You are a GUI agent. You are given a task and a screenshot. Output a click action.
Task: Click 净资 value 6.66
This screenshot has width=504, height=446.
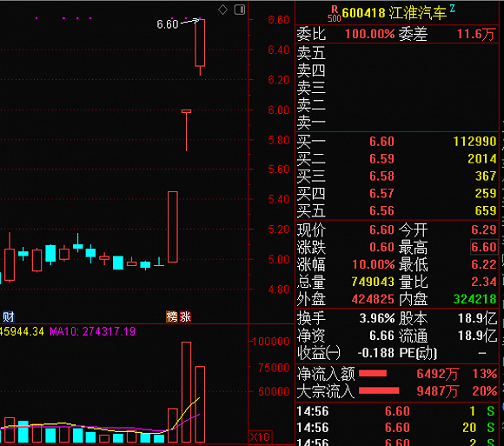coord(381,336)
